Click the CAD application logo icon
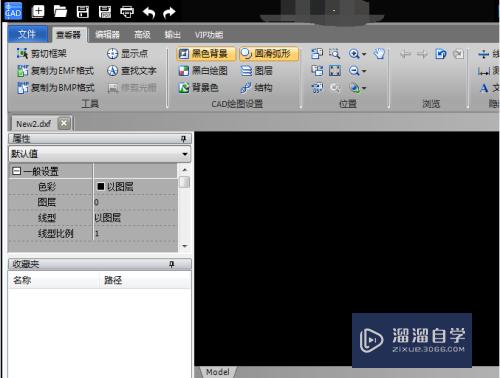 point(13,11)
